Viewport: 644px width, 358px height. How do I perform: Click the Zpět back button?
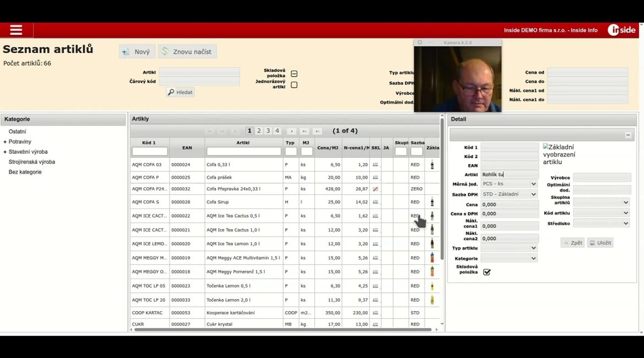572,243
